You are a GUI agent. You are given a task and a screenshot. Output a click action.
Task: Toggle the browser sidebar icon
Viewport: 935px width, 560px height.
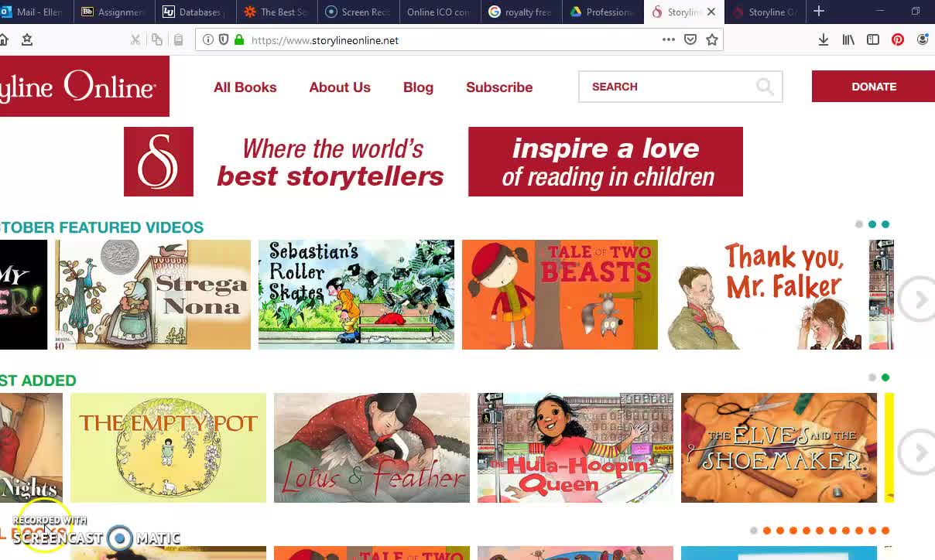pyautogui.click(x=873, y=39)
